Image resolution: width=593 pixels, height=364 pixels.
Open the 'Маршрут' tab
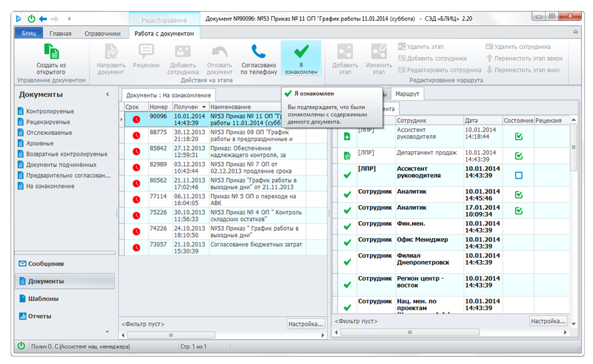click(x=407, y=94)
